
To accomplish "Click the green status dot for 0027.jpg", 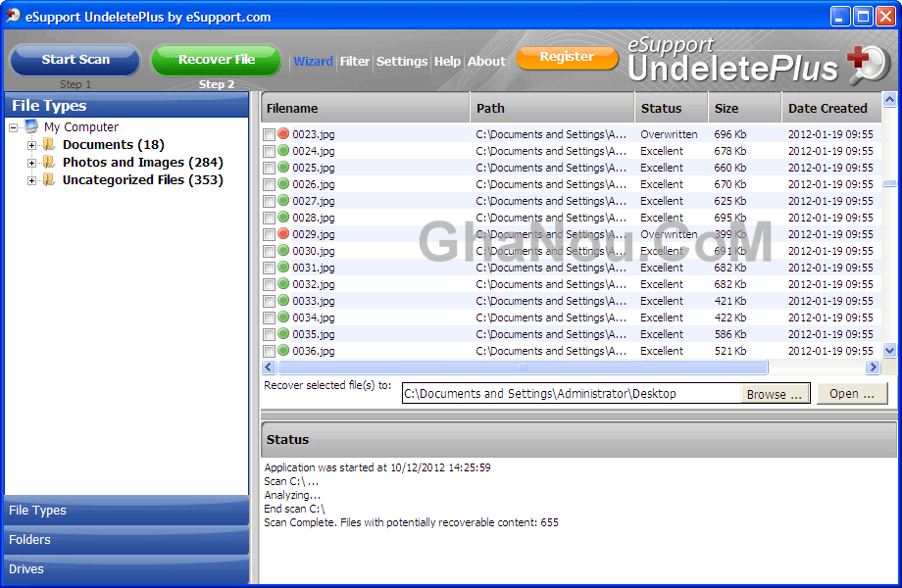I will (x=283, y=201).
